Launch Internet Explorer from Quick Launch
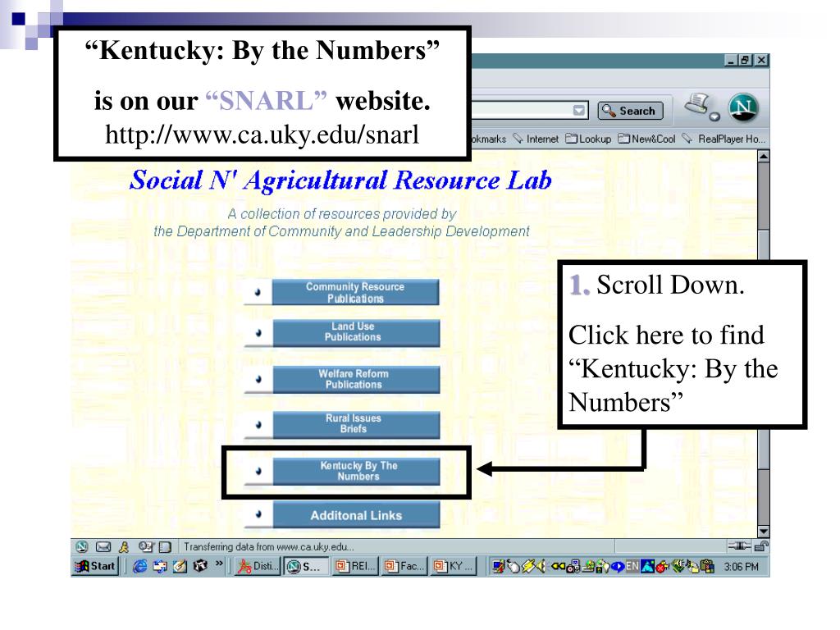This screenshot has height=630, width=840. tap(139, 566)
